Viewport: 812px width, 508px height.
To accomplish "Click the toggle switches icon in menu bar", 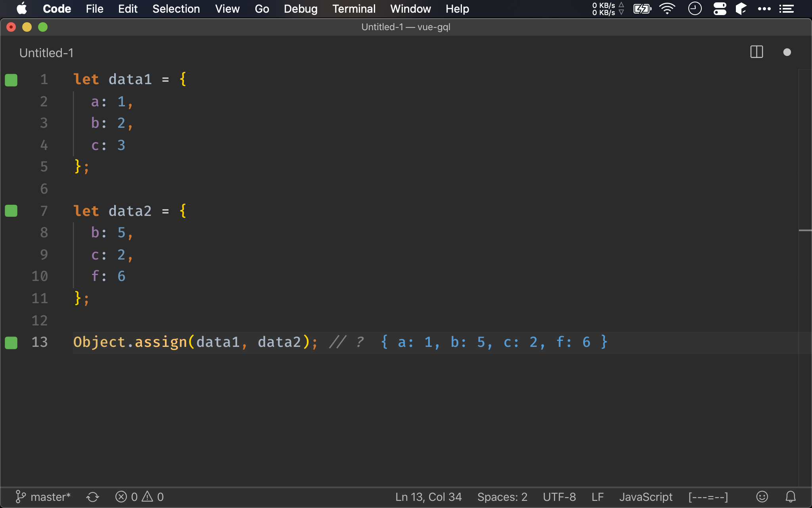I will click(x=720, y=9).
